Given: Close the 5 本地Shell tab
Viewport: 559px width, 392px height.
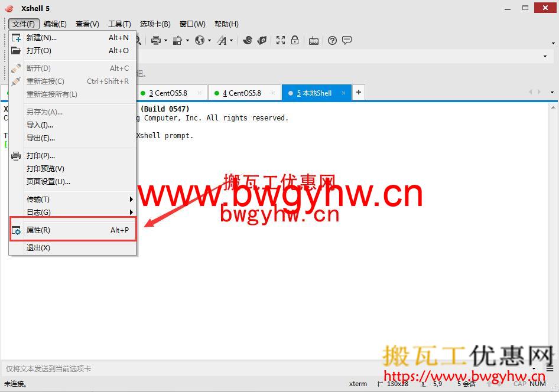Looking at the screenshot, I should (x=343, y=93).
